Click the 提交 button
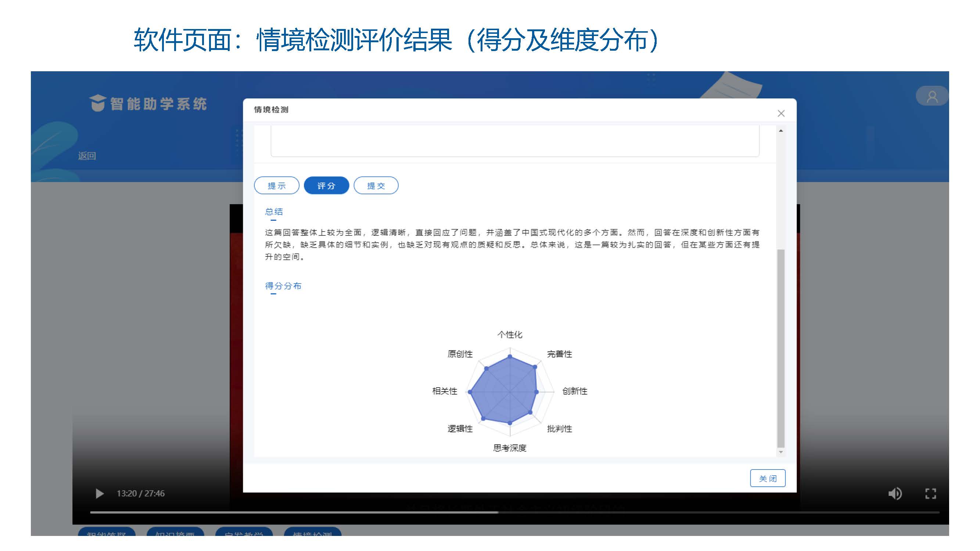The width and height of the screenshot is (980, 551). (376, 186)
